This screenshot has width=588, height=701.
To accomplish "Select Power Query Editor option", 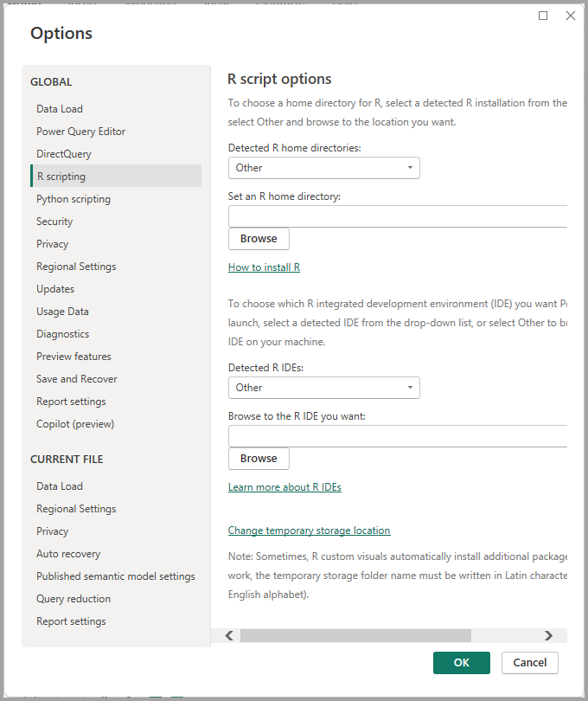I will click(81, 132).
